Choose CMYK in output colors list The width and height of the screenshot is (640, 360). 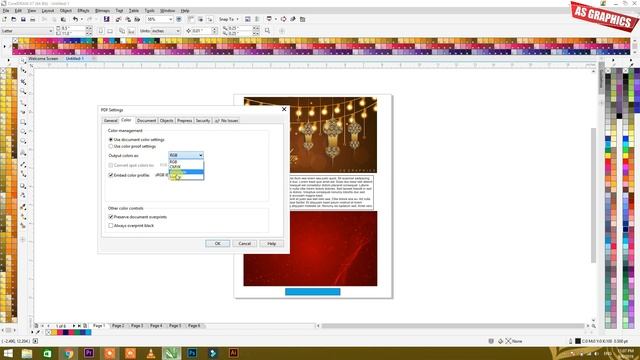coord(186,167)
